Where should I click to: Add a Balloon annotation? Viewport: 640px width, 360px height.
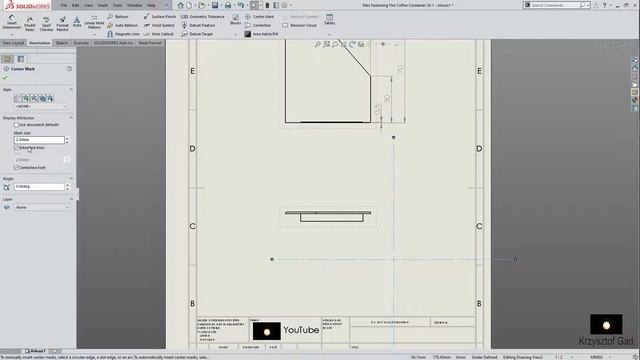pyautogui.click(x=118, y=17)
